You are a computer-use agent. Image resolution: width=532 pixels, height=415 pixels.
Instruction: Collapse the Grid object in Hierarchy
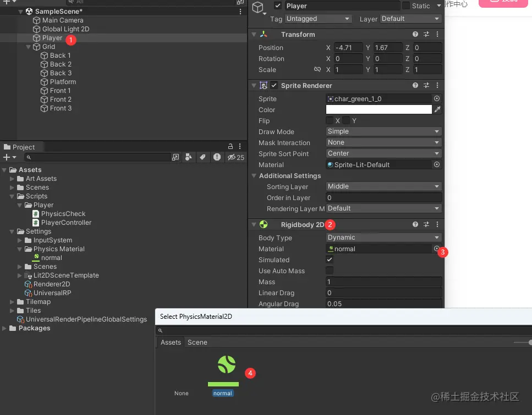coord(29,47)
